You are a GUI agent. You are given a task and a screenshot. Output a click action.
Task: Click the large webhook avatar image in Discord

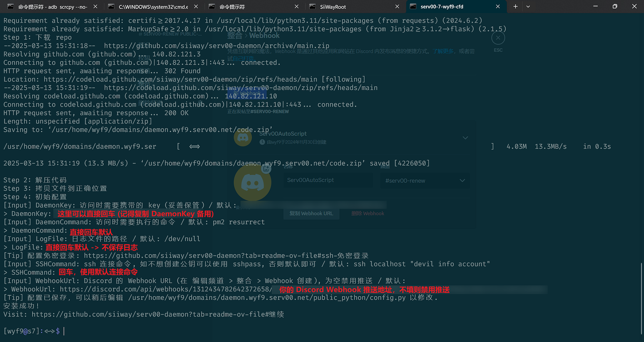(x=252, y=183)
